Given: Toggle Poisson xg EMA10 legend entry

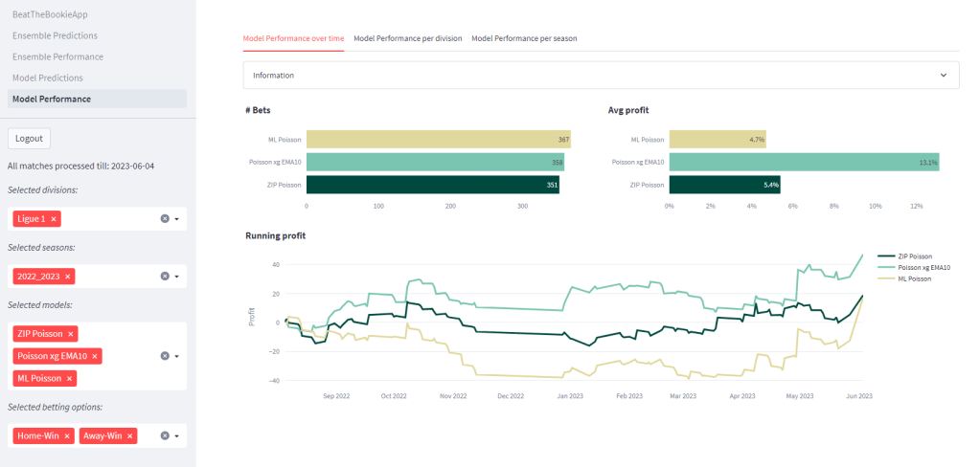Looking at the screenshot, I should (923, 267).
